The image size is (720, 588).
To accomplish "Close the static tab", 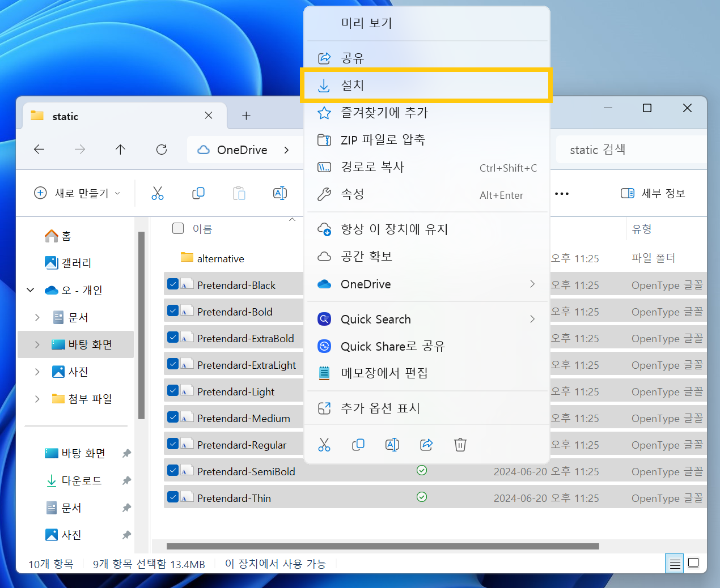I will (209, 116).
